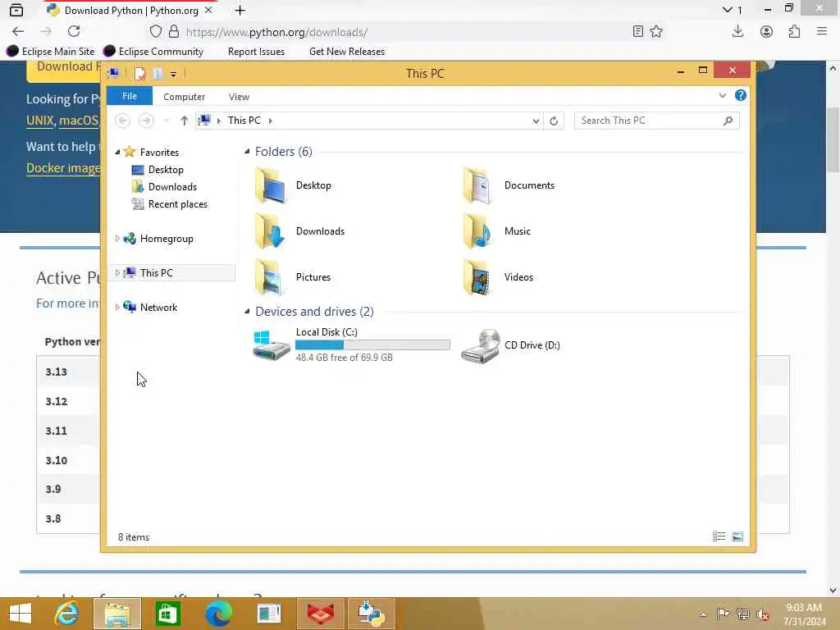Open the Music folder icon
Image resolution: width=840 pixels, height=630 pixels.
tap(477, 231)
